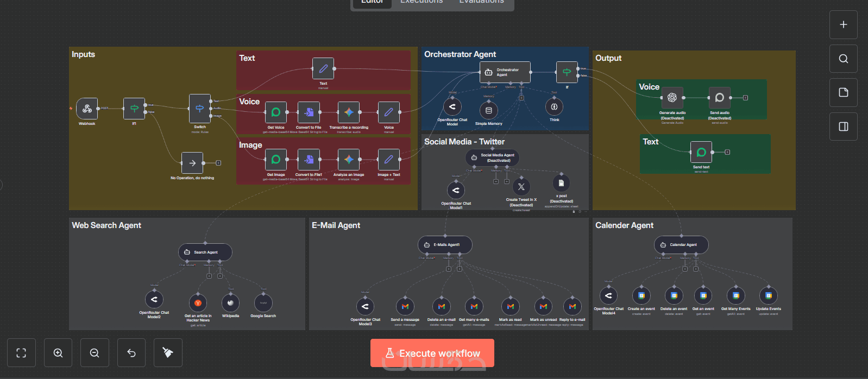The width and height of the screenshot is (868, 379).
Task: Open the Delete an event node
Action: point(674,296)
